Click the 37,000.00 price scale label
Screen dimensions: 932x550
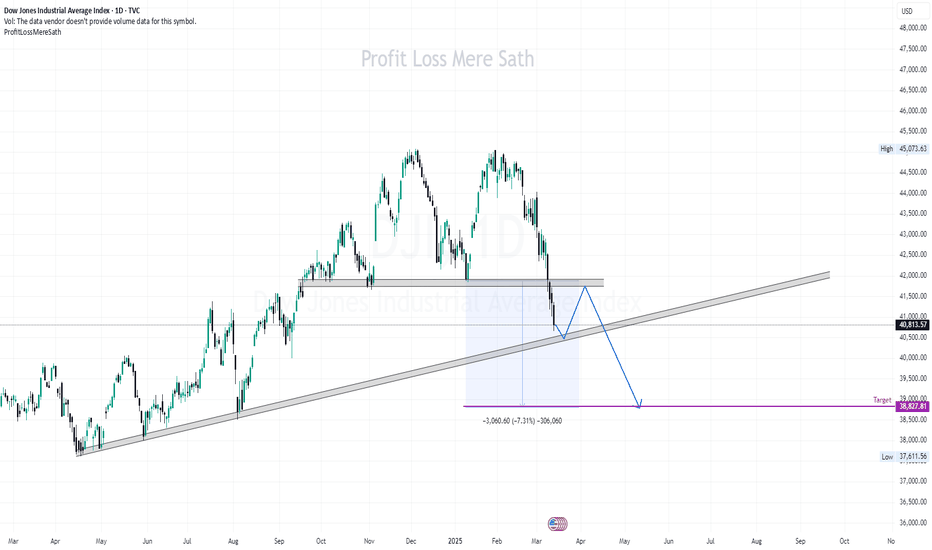[x=913, y=481]
